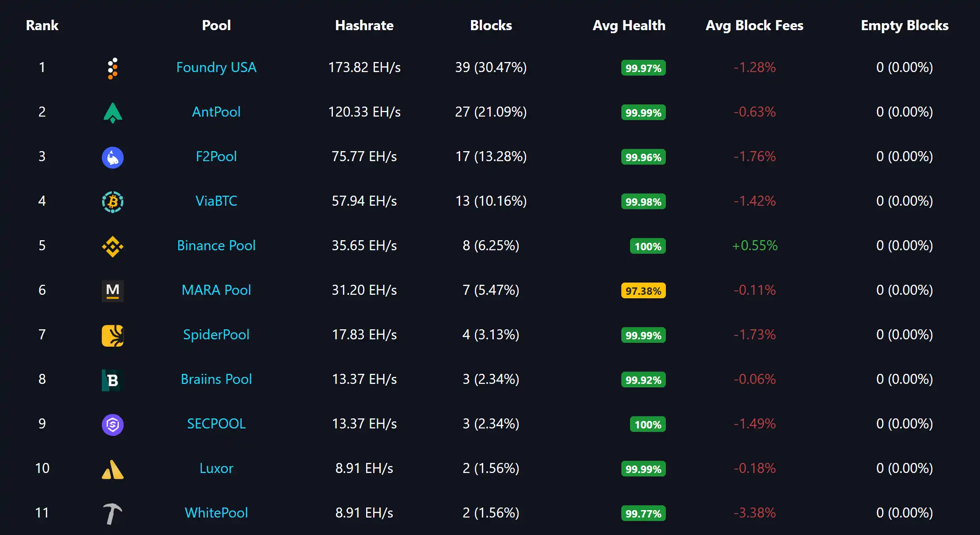Click the AntPool green logo icon

pyautogui.click(x=113, y=113)
